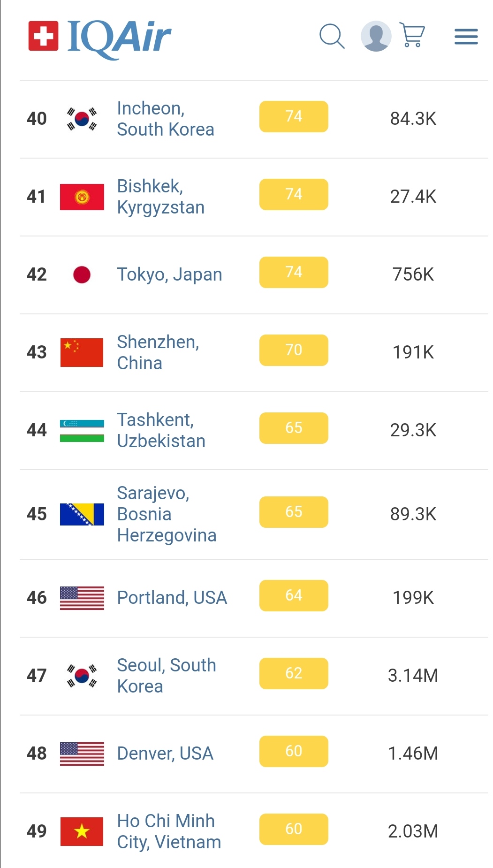
Task: Click the Kyrgyzstan flag icon
Action: click(x=82, y=197)
